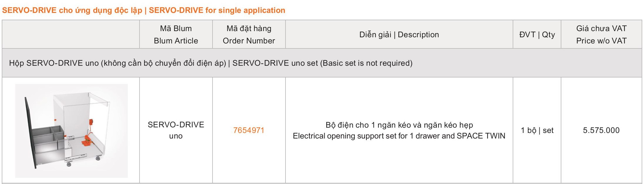644x184 pixels.
Task: Select the price 5.575.000 cell
Action: (601, 130)
